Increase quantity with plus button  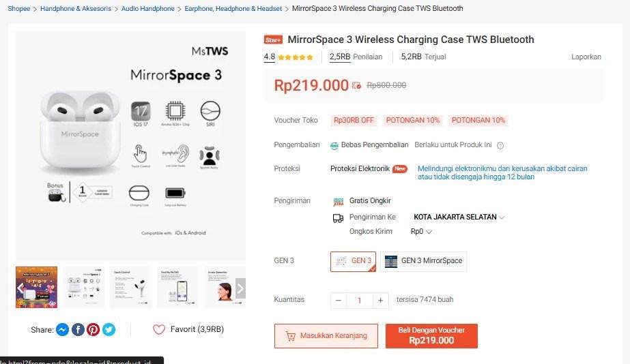click(381, 300)
